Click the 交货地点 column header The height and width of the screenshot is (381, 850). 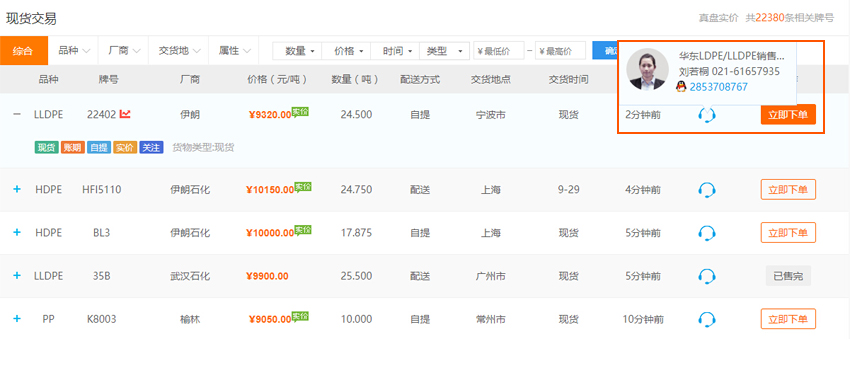pyautogui.click(x=491, y=80)
